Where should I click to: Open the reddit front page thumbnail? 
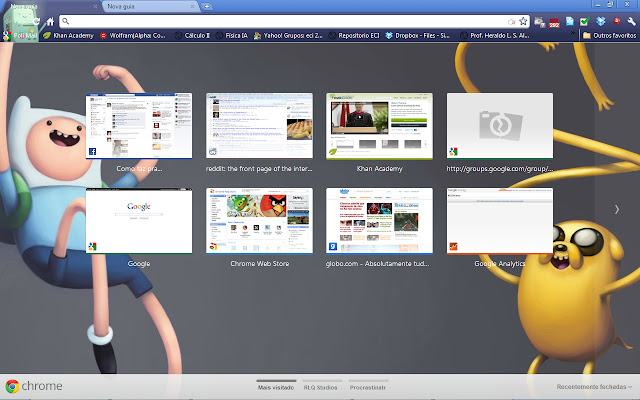(259, 126)
